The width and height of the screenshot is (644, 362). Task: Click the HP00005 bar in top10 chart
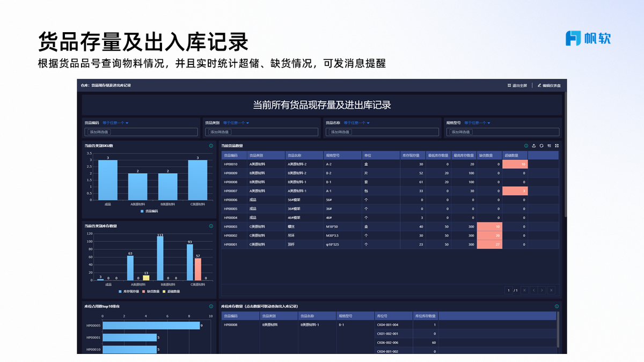[x=151, y=325]
